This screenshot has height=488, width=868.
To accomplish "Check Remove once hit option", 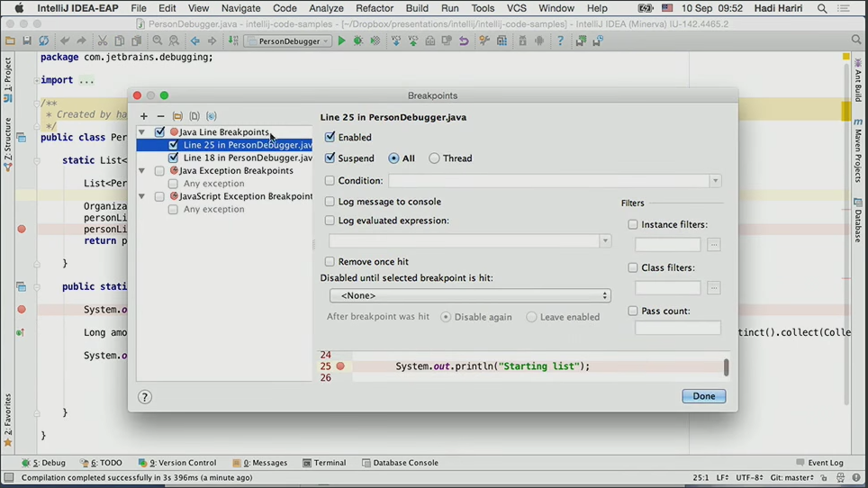I will point(330,261).
